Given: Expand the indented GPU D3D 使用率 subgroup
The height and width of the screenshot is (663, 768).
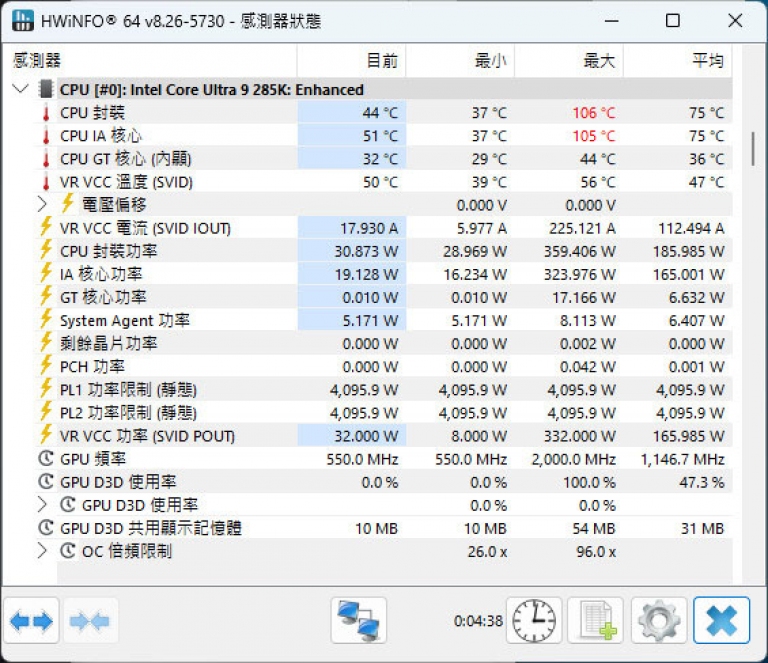Looking at the screenshot, I should 43,505.
